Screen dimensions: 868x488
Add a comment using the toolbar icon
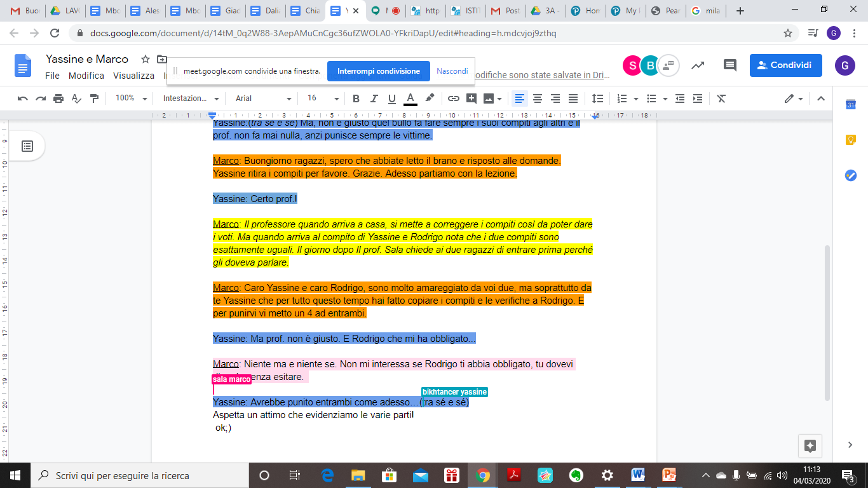[471, 98]
